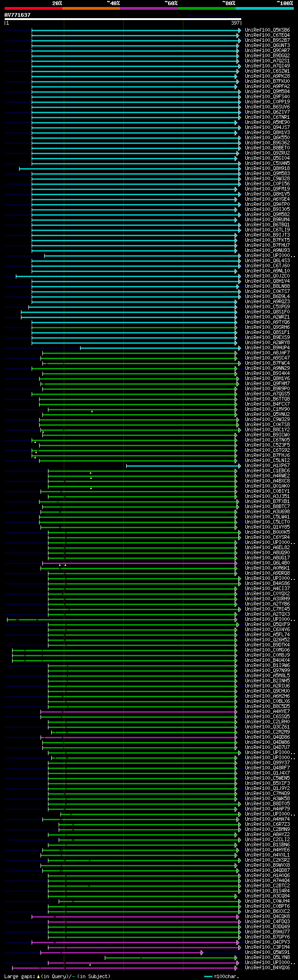The width and height of the screenshot is (298, 980).
Task: Click UniRef100_B0U0K5 label
Action: tap(267, 532)
